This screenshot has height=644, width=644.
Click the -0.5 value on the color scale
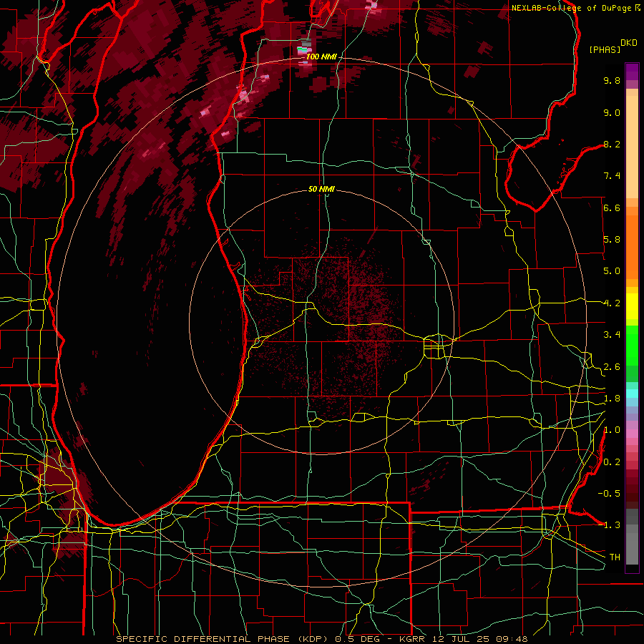pyautogui.click(x=609, y=494)
